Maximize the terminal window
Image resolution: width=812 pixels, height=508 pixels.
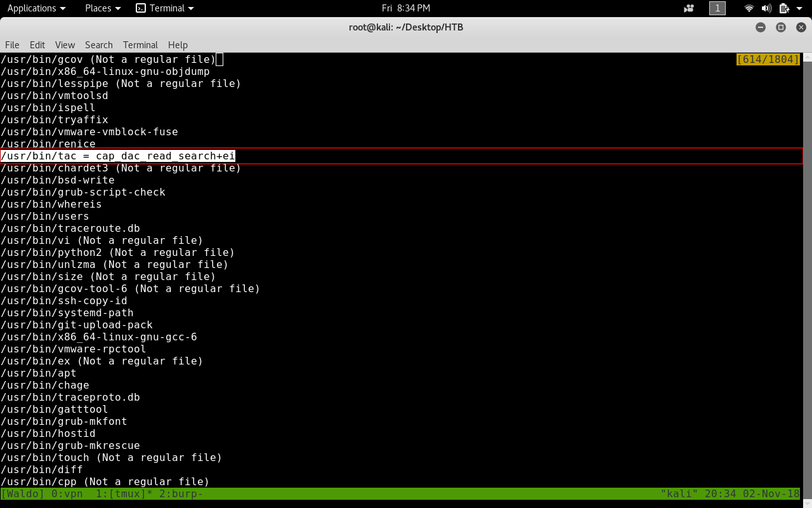781,27
